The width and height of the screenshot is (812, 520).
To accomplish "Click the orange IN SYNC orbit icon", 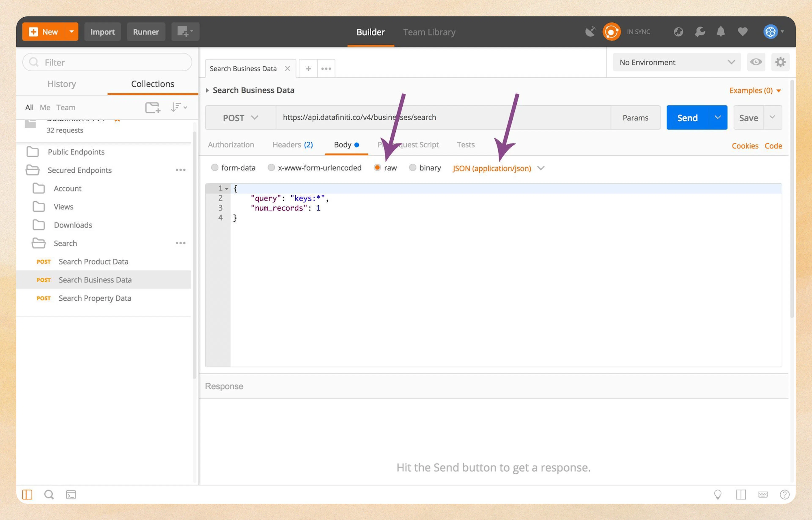I will click(x=612, y=31).
